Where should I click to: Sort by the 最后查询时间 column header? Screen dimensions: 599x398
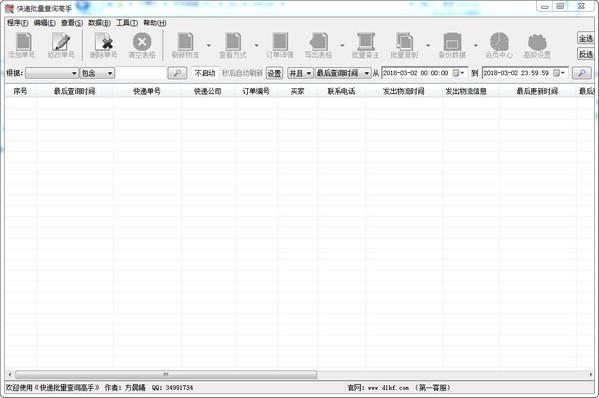pos(74,91)
